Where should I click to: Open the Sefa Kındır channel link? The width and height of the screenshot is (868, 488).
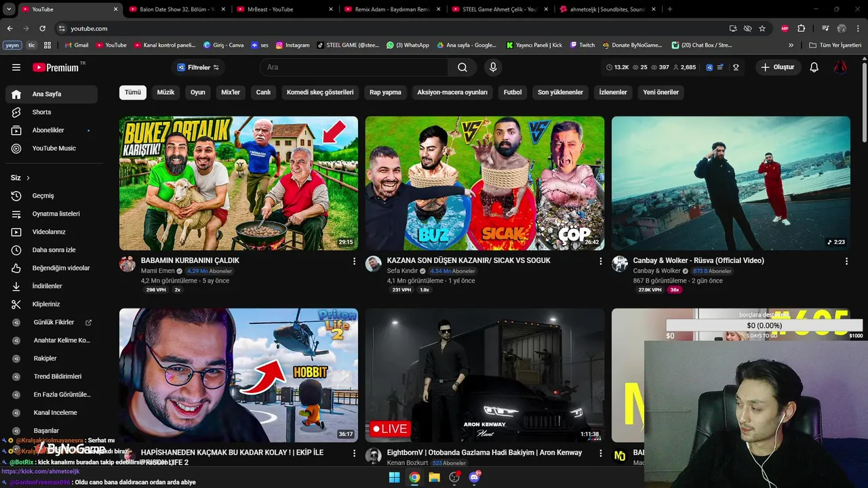tap(402, 271)
